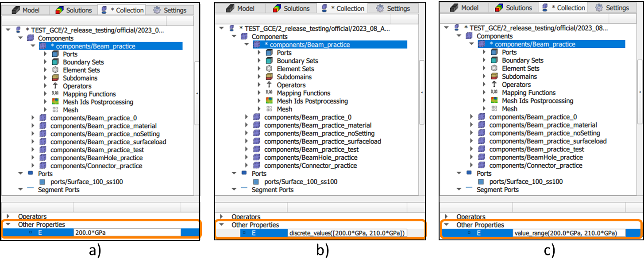The image size is (644, 270).
Task: Edit the E field showing 200.0*GPa
Action: point(127,232)
